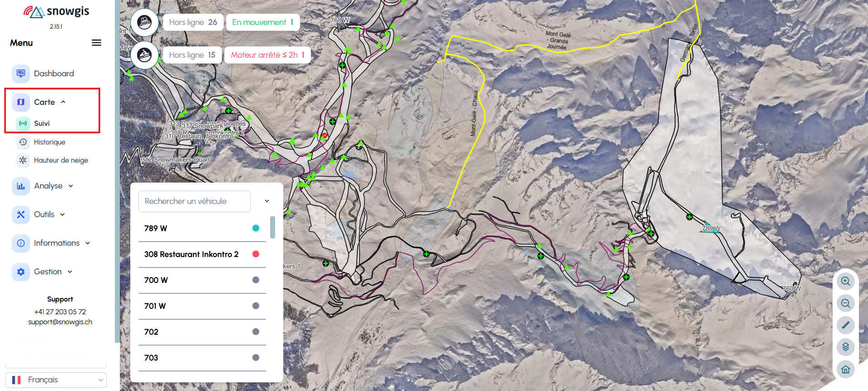868x391 pixels.
Task: Select vehicle 789 W in list
Action: click(x=202, y=228)
